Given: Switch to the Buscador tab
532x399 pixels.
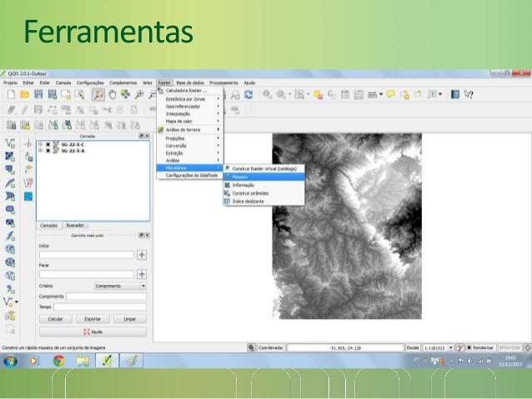Looking at the screenshot, I should (75, 225).
